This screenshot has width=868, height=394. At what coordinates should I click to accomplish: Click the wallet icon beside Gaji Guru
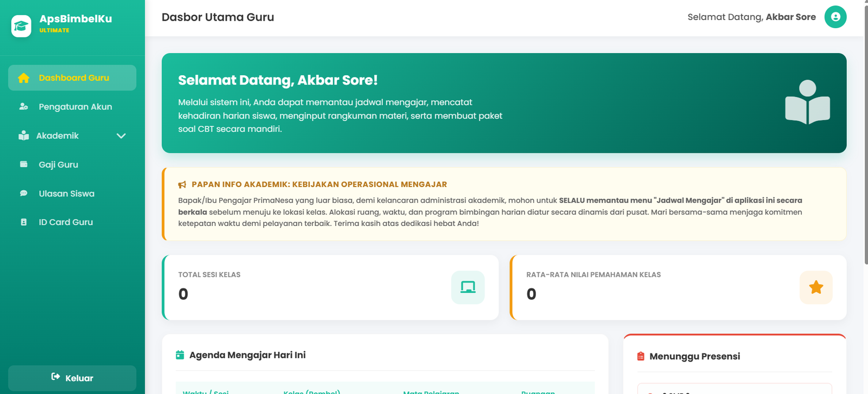(23, 164)
